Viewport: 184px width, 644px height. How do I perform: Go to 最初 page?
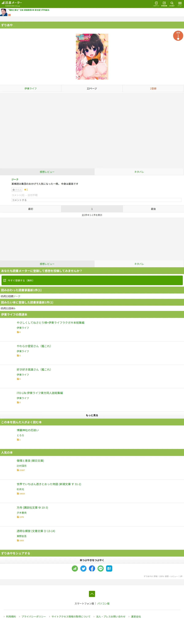(31, 209)
